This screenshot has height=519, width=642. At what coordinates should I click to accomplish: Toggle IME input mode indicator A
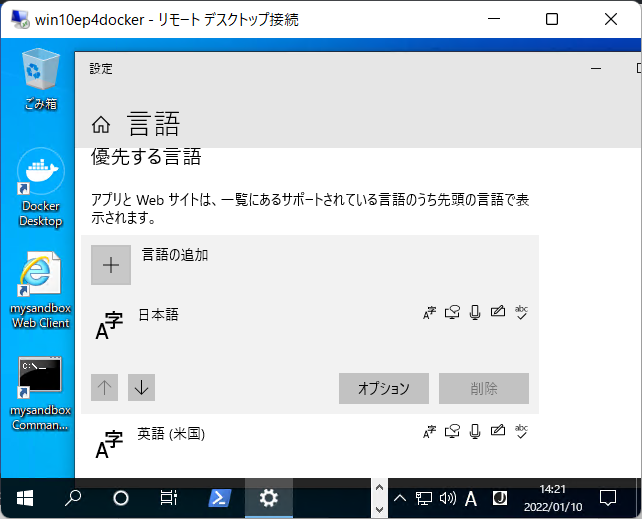471,499
